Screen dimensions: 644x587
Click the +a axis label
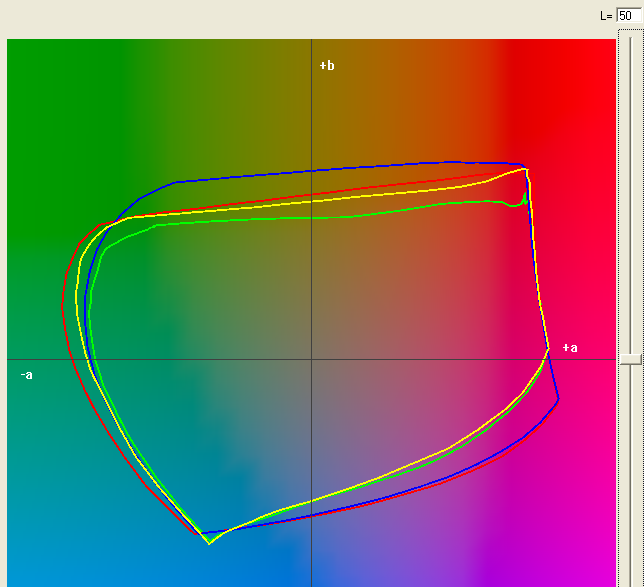click(x=570, y=348)
